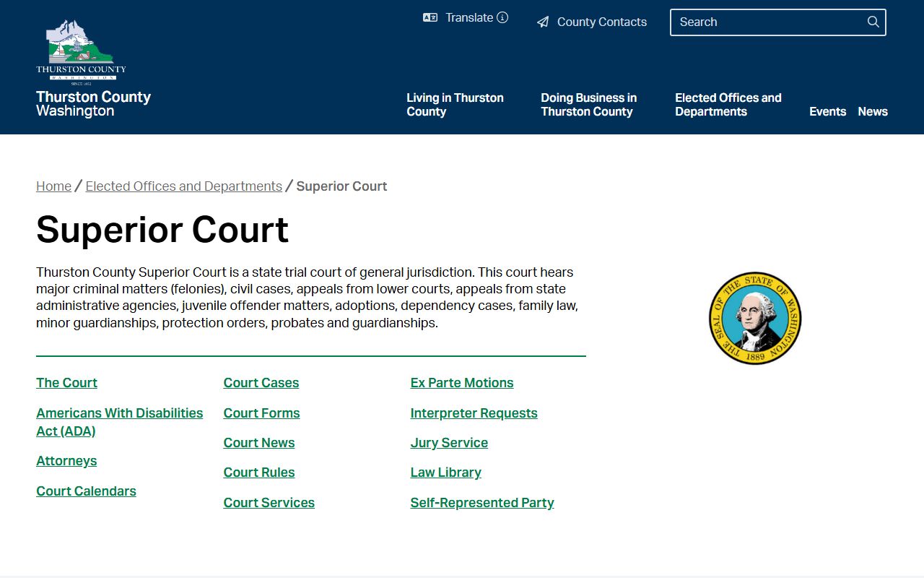Image resolution: width=924 pixels, height=578 pixels.
Task: Click the Superior Court page heading
Action: (162, 230)
